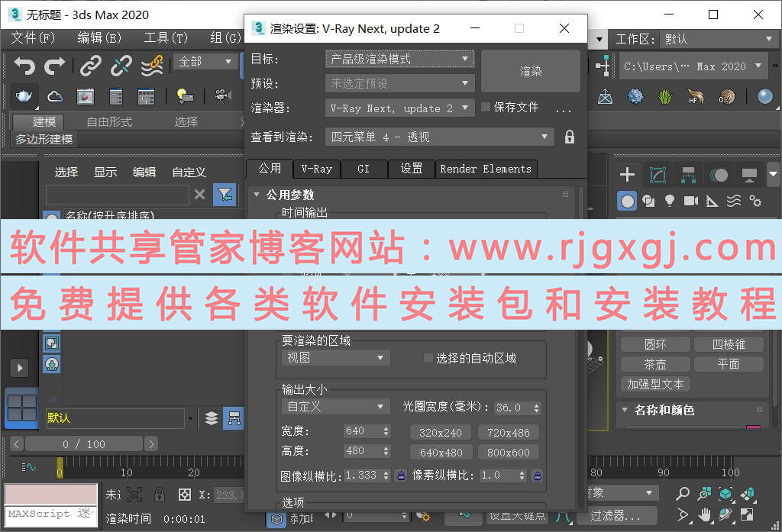782x532 pixels.
Task: Open the 自定义 output size dropdown
Action: tap(336, 407)
